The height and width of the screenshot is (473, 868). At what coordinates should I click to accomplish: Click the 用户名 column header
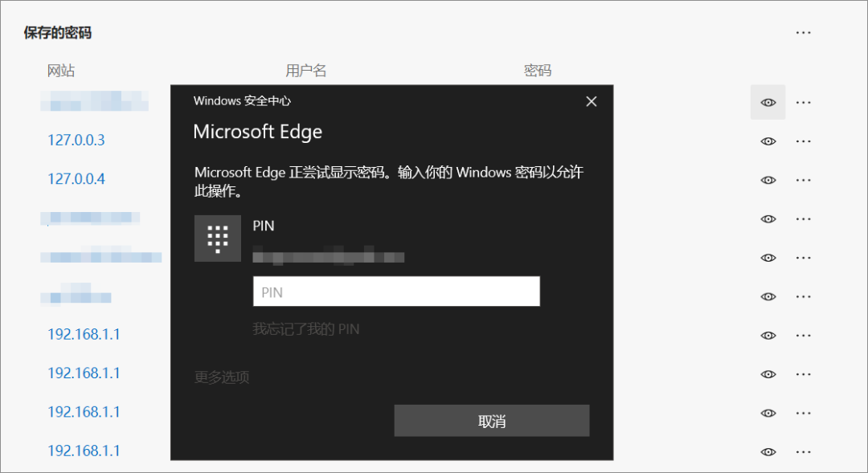pyautogui.click(x=306, y=71)
